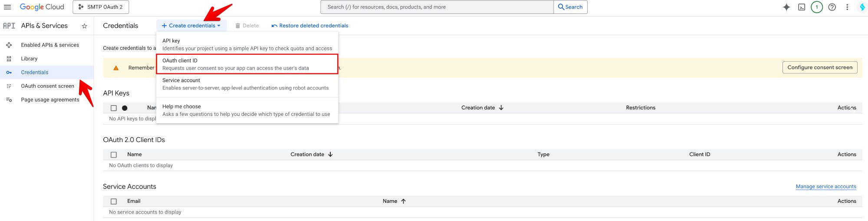
Task: Focus the resources search field
Action: 437,7
